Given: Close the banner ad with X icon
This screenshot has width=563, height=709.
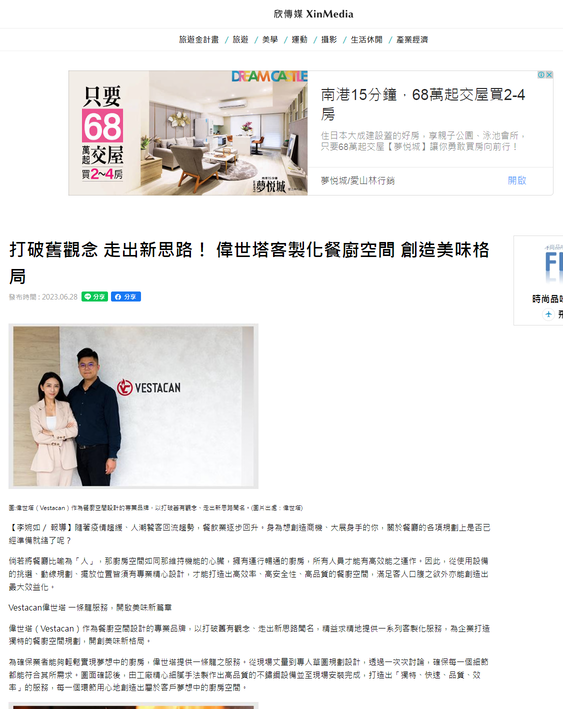Looking at the screenshot, I should pos(549,75).
